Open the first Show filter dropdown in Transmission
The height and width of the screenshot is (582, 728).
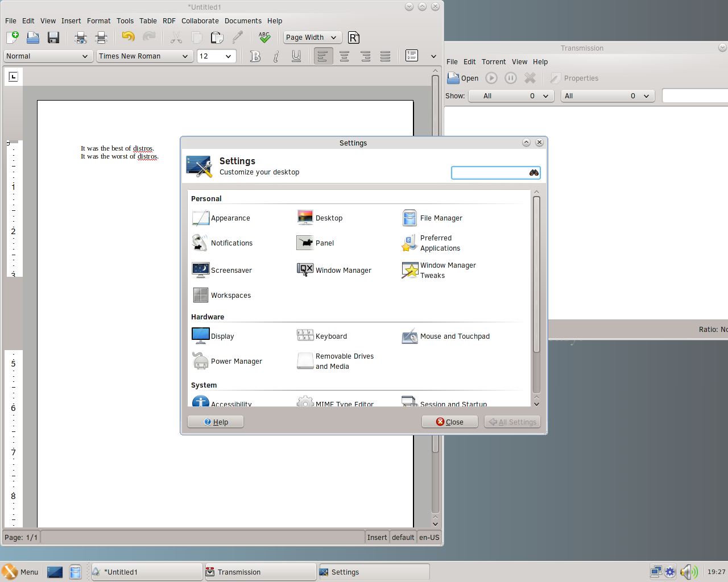(511, 95)
